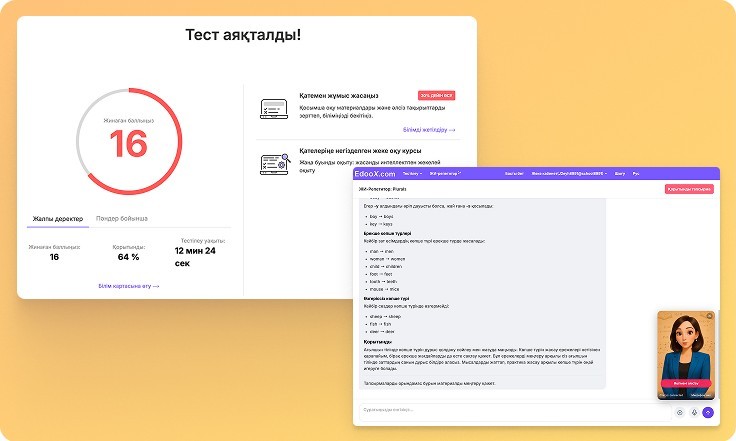Click the pink button in tutor header

(689, 189)
